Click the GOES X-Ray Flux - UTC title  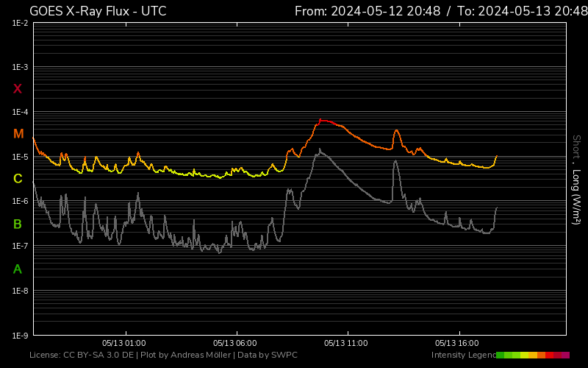coord(98,11)
